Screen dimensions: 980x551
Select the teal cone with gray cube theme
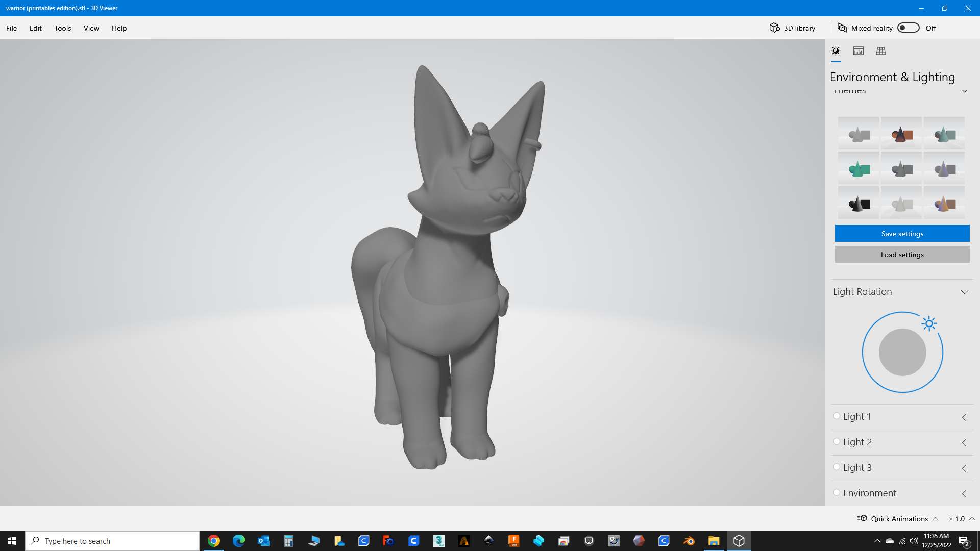pos(944,134)
